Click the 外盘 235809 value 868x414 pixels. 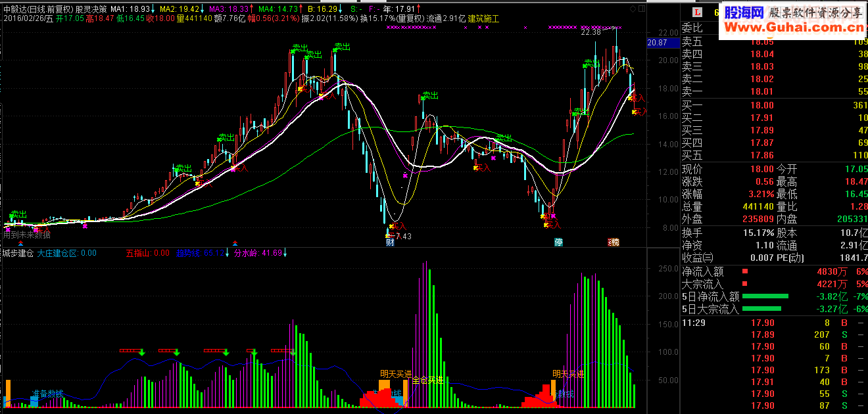tap(757, 219)
